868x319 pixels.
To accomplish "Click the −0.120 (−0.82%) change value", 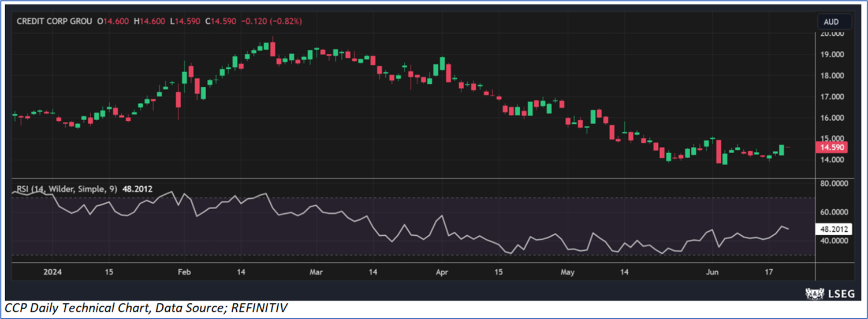I will (x=271, y=21).
